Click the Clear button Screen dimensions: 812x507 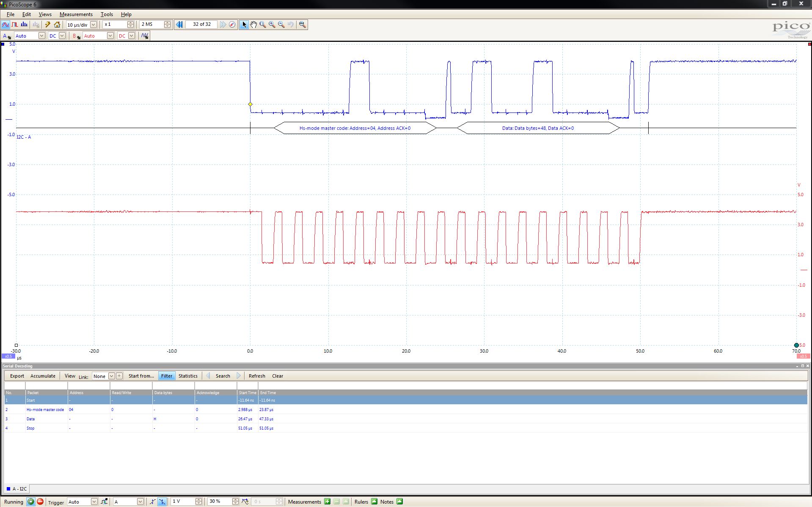(x=278, y=376)
